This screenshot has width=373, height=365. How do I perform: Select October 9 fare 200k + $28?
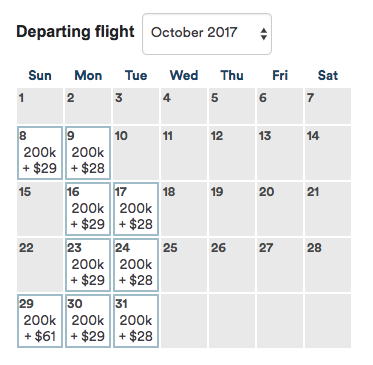pos(88,153)
